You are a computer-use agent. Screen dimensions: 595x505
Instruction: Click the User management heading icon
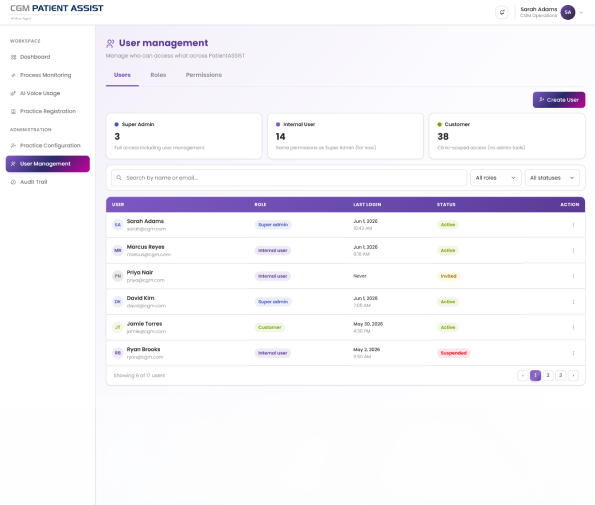110,43
